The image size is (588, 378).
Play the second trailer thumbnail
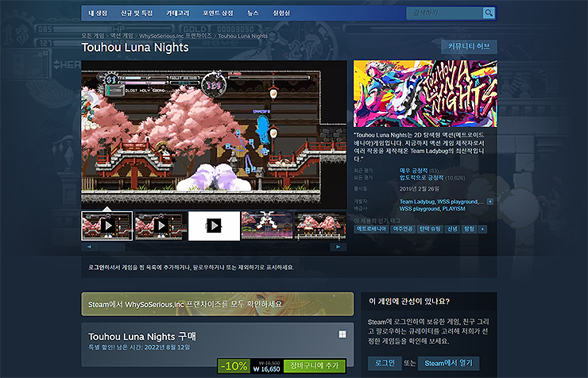click(x=161, y=226)
